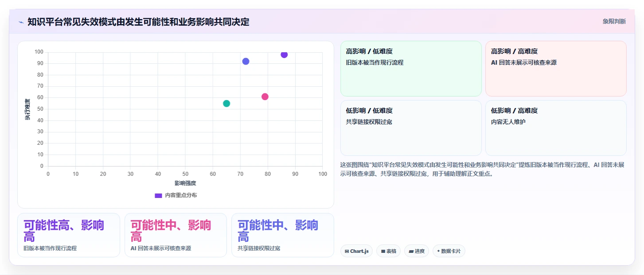The image size is (644, 275).
Task: Click the purple 可能性高、影响高 data card
Action: coord(69,235)
